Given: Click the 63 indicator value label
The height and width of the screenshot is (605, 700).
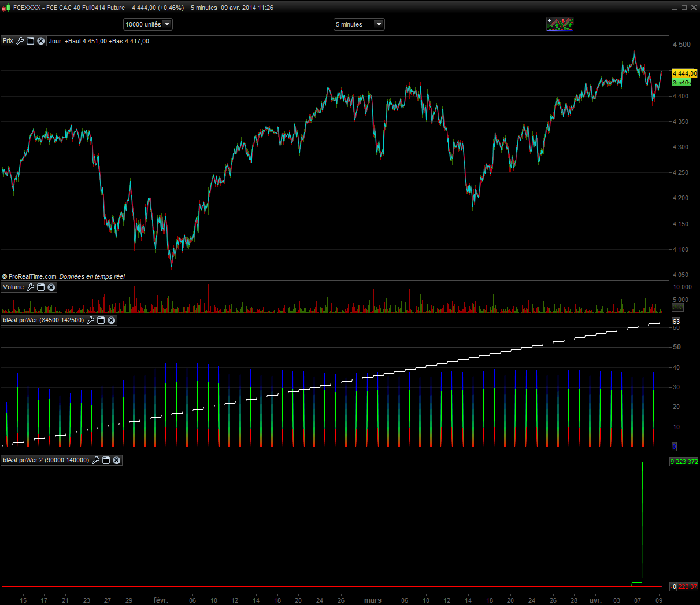Looking at the screenshot, I should tap(676, 321).
